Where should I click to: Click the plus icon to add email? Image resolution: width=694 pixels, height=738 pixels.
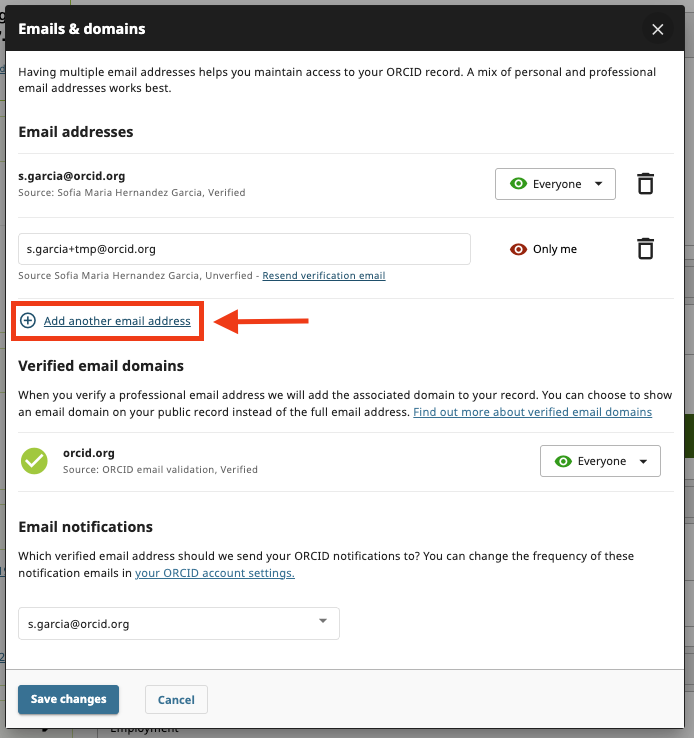pyautogui.click(x=28, y=321)
